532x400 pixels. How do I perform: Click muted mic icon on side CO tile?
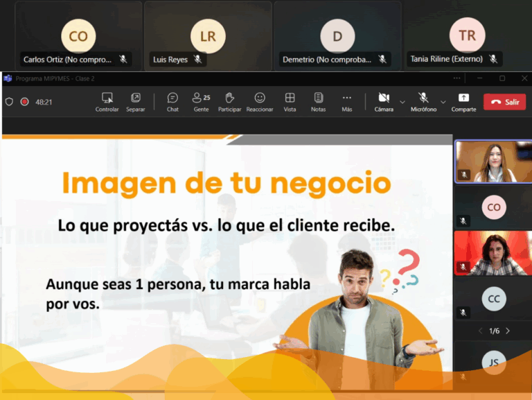pyautogui.click(x=463, y=221)
